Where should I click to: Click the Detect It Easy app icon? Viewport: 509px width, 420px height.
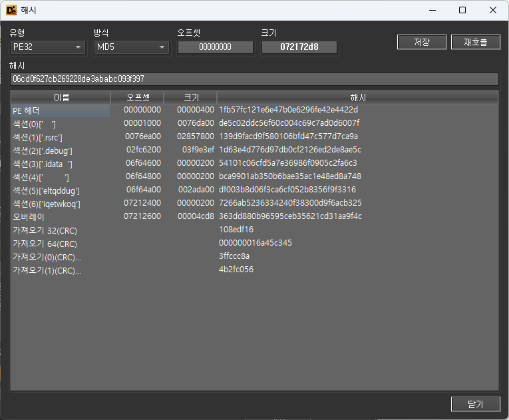click(x=11, y=10)
